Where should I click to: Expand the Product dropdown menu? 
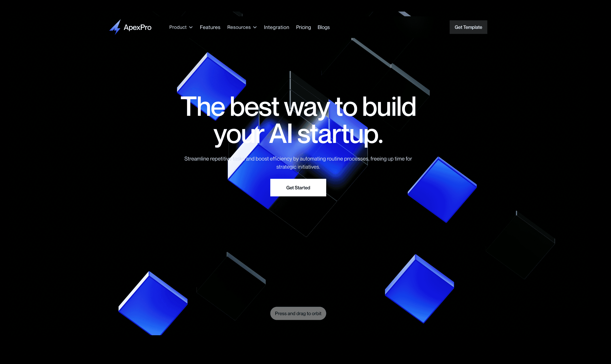coord(180,27)
